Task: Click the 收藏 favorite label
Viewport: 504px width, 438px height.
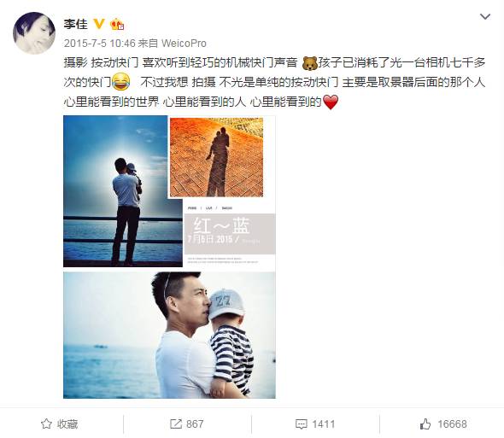Action: pos(67,424)
